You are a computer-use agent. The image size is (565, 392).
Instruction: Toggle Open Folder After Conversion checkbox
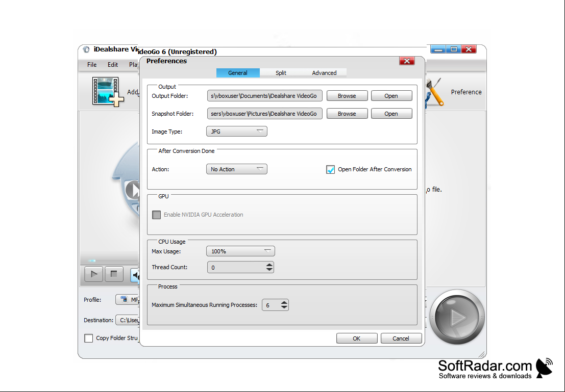(330, 170)
